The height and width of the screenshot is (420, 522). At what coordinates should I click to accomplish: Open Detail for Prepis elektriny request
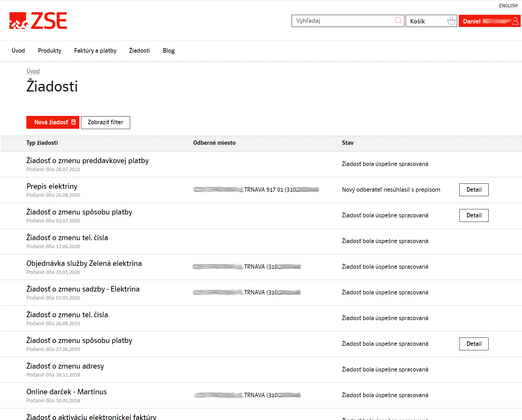tap(474, 190)
